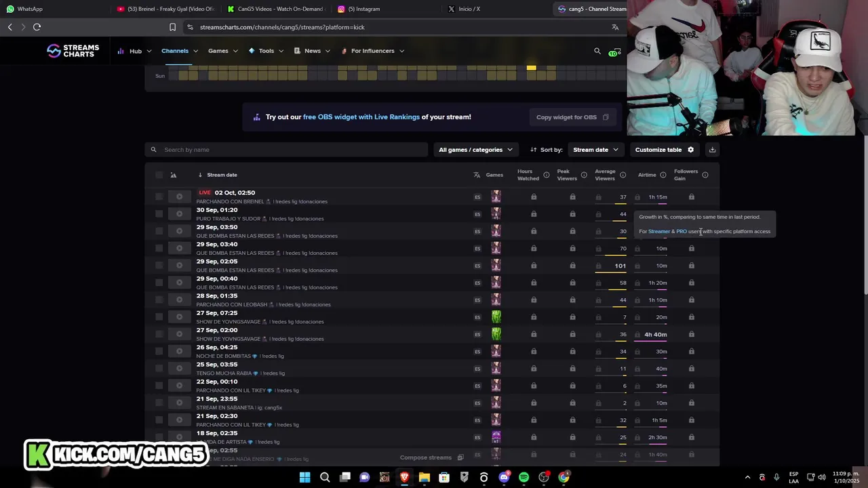The height and width of the screenshot is (488, 868).
Task: Tick the checkbox for 29 Sep, 02:05 stream
Action: click(159, 266)
